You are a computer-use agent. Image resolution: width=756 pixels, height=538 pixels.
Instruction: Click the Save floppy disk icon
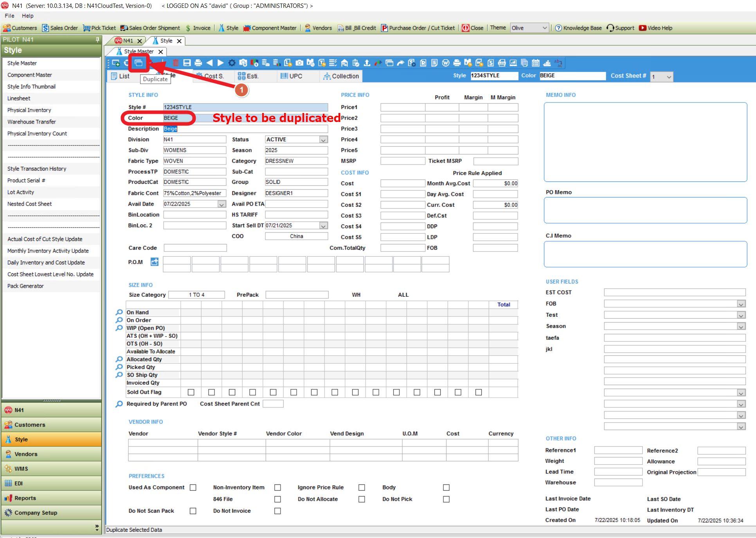click(187, 63)
